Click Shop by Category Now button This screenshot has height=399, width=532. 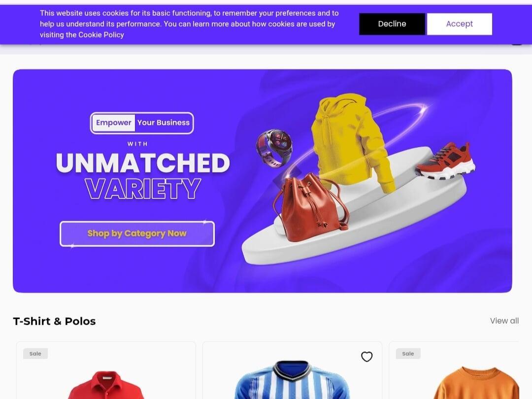[x=137, y=233]
